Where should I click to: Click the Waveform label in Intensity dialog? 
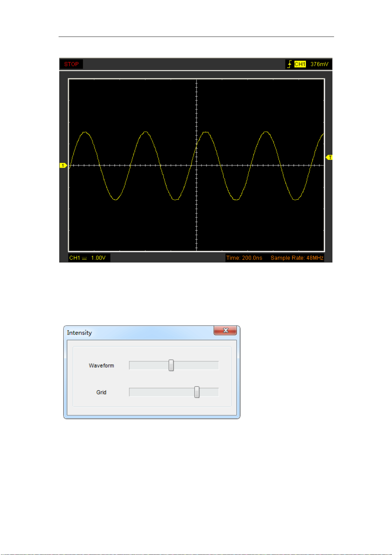tap(101, 366)
